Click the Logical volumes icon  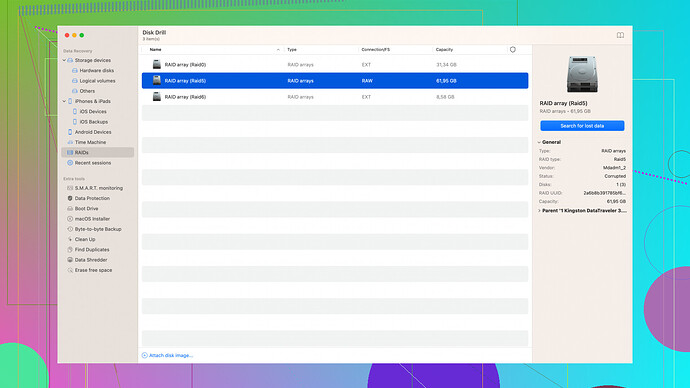pyautogui.click(x=75, y=81)
